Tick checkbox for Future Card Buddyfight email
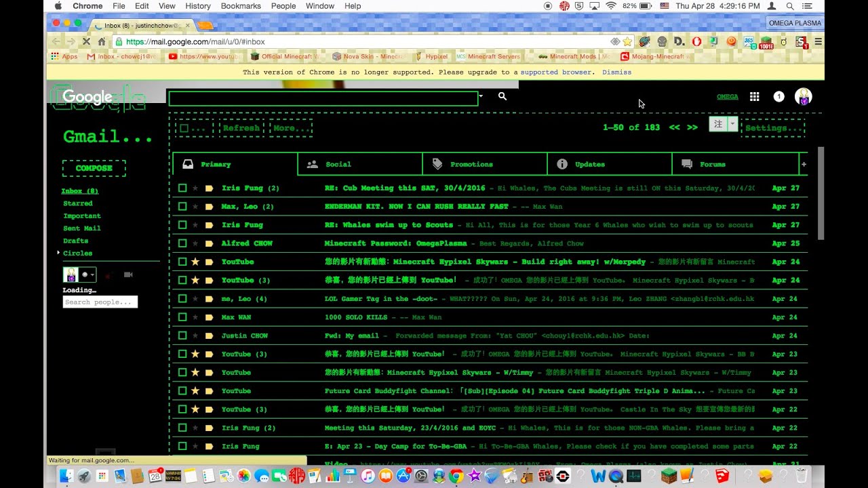The height and width of the screenshot is (488, 868). (x=182, y=391)
